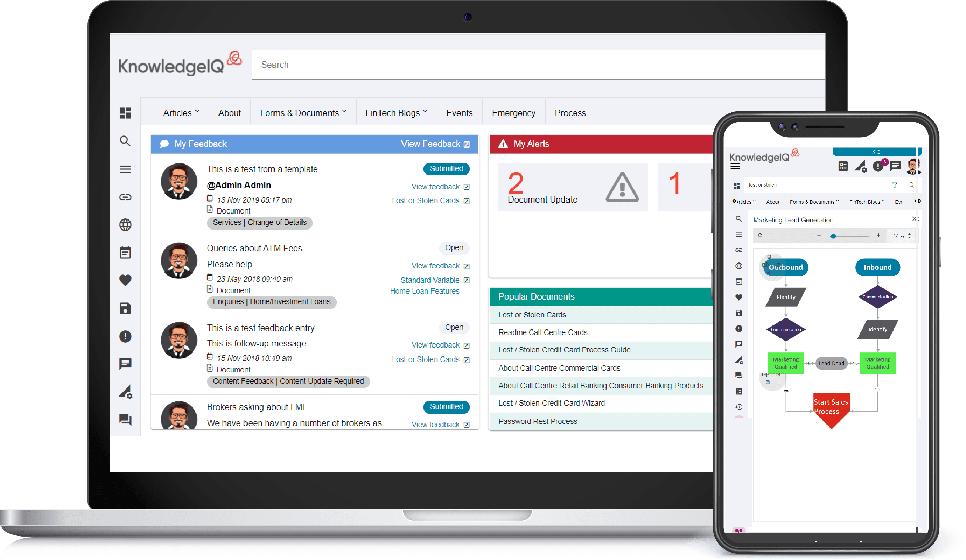Close the Marketing Lead Generation panel

pyautogui.click(x=914, y=219)
